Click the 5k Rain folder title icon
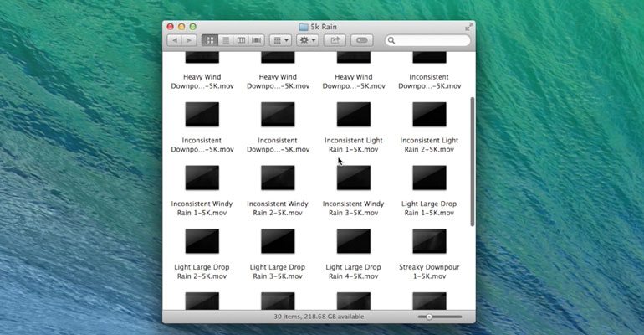 tap(304, 27)
